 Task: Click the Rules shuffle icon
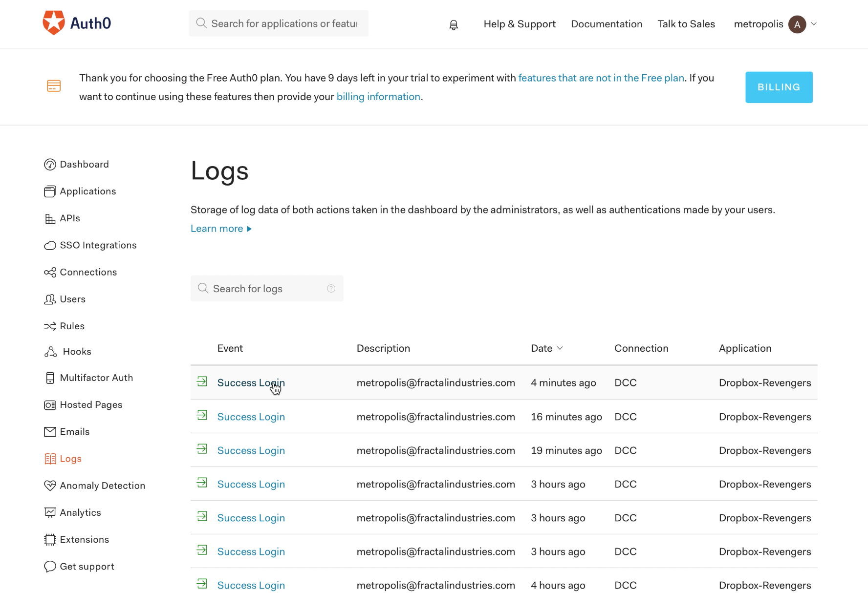(x=50, y=326)
